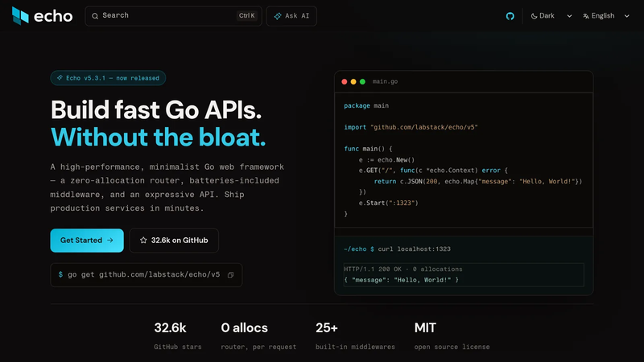
Task: Click Echo v5.3.1 now released badge
Action: [x=108, y=78]
